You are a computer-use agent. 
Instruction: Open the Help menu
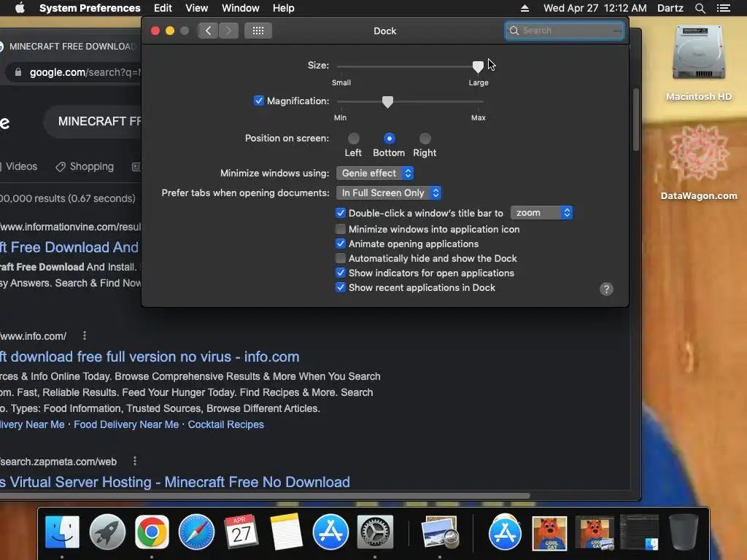284,8
